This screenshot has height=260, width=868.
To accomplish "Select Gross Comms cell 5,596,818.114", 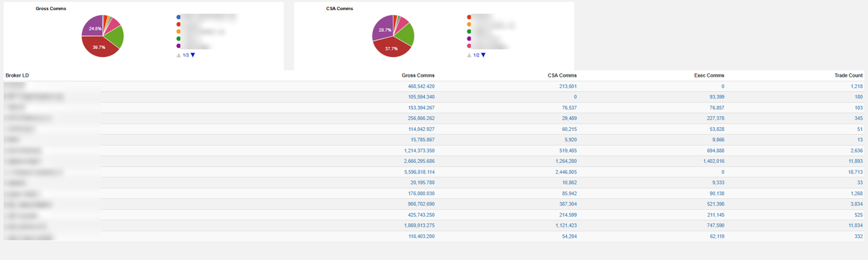I will point(420,172).
